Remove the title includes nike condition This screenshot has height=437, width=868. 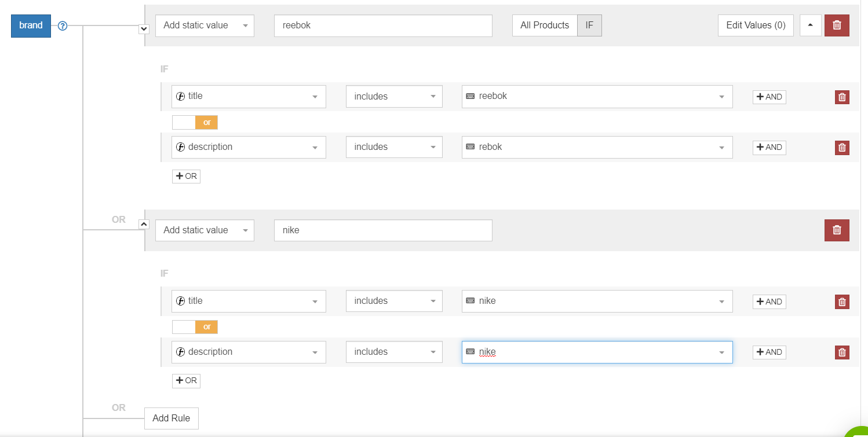point(843,302)
